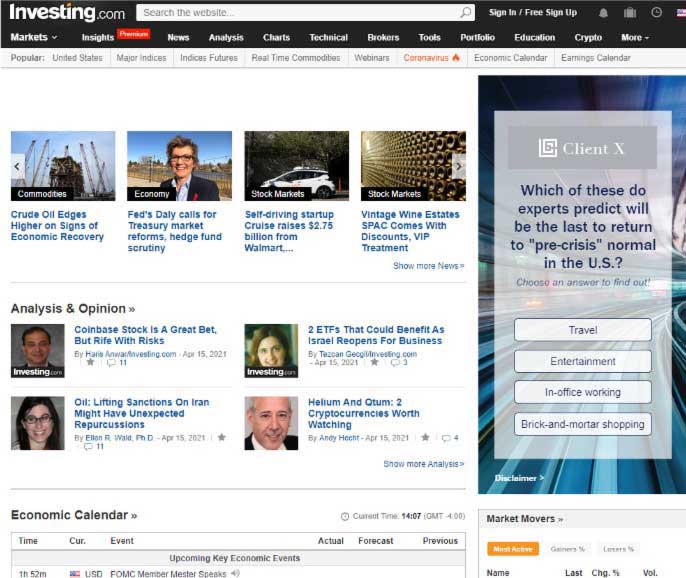Click Show more News link
The image size is (686, 578).
pyautogui.click(x=428, y=266)
